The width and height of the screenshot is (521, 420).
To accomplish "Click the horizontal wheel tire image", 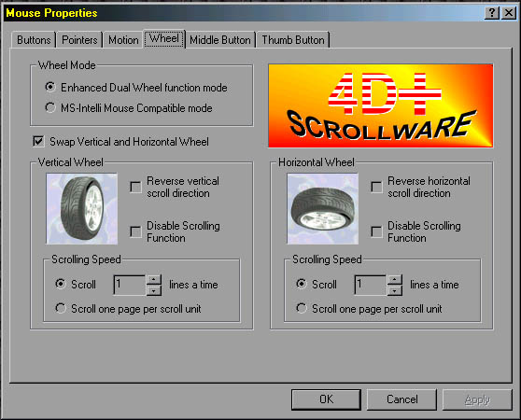I will coord(323,208).
